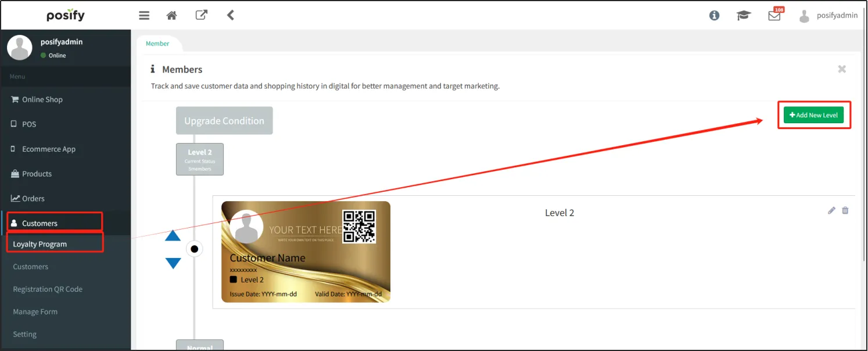Open the mail inbox with 108 badge
The image size is (868, 351).
pos(774,16)
